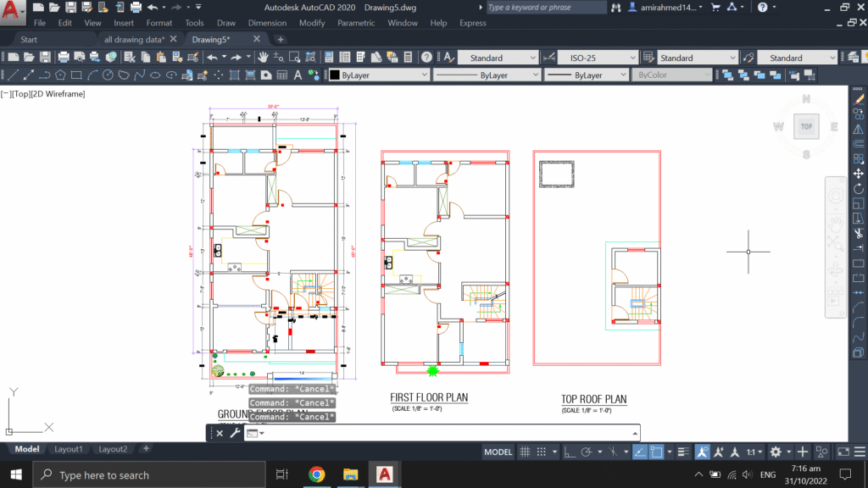Toggle drawing grid display
The width and height of the screenshot is (868, 488).
525,452
